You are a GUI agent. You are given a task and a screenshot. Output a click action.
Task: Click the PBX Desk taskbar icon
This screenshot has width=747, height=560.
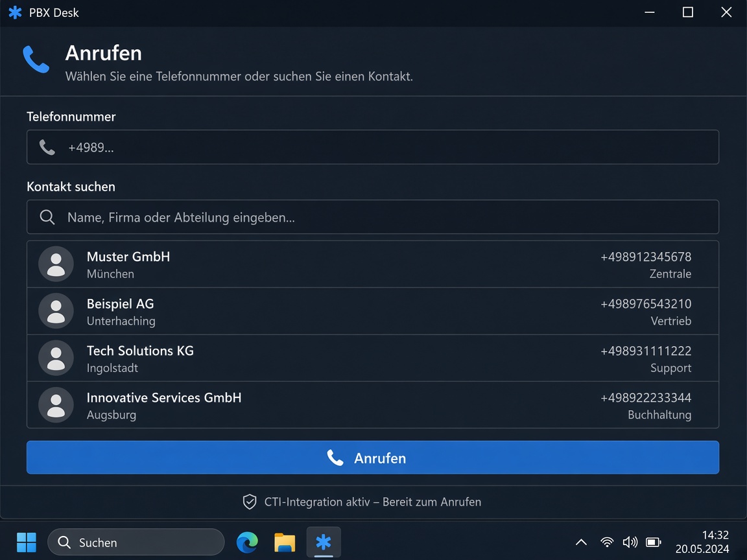[x=324, y=542]
